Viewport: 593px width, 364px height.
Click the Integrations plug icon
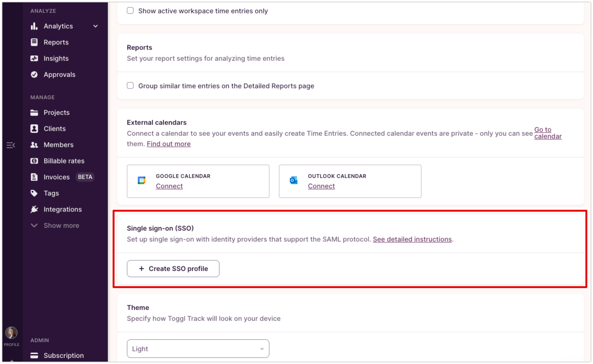(x=34, y=209)
